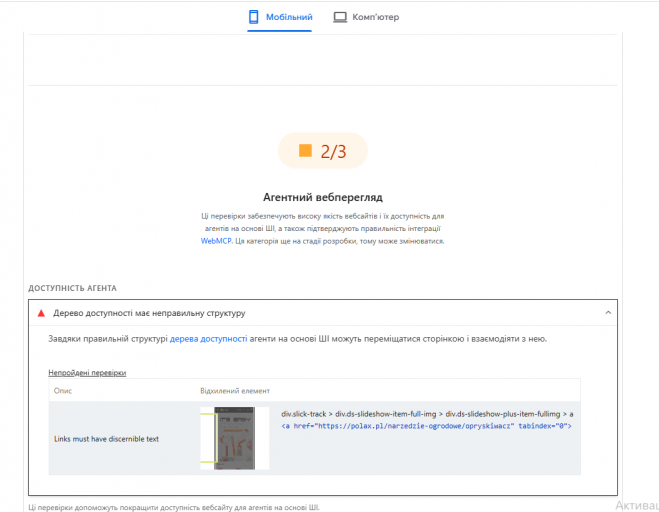Click the mobile phone icon
The height and width of the screenshot is (512, 659).
click(253, 17)
